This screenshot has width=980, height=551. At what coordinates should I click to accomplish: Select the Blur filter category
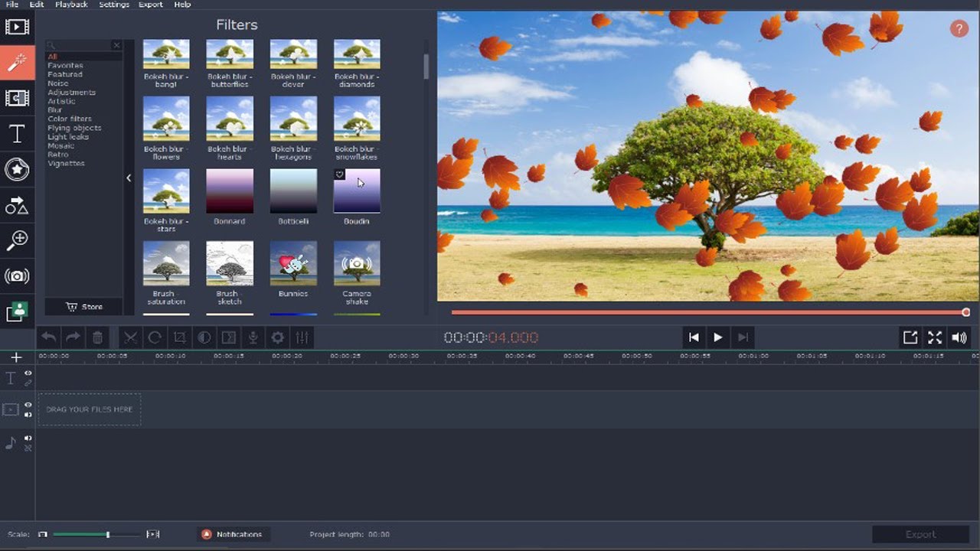coord(55,110)
